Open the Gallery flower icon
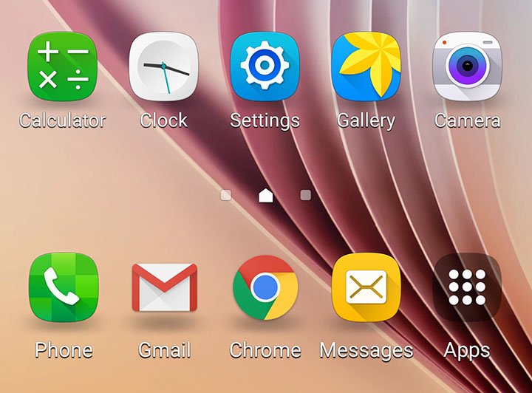 coord(366,66)
